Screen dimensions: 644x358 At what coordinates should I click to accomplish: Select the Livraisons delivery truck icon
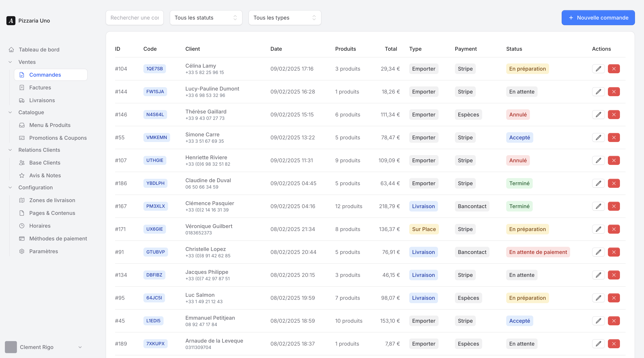point(22,100)
